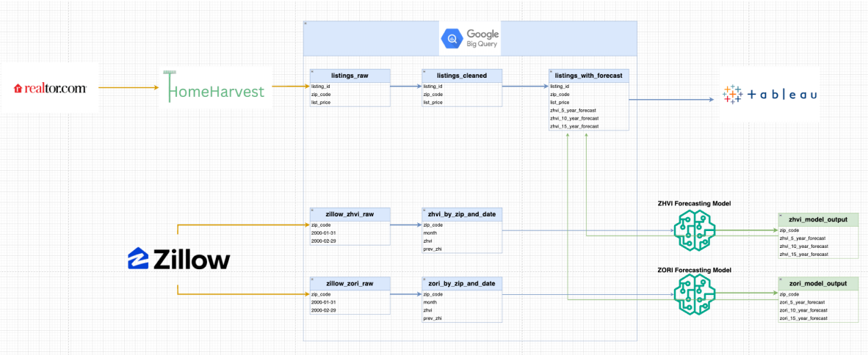Viewport: 868px width, 355px height.
Task: Select the listings_with_forecast table header
Action: click(x=589, y=76)
